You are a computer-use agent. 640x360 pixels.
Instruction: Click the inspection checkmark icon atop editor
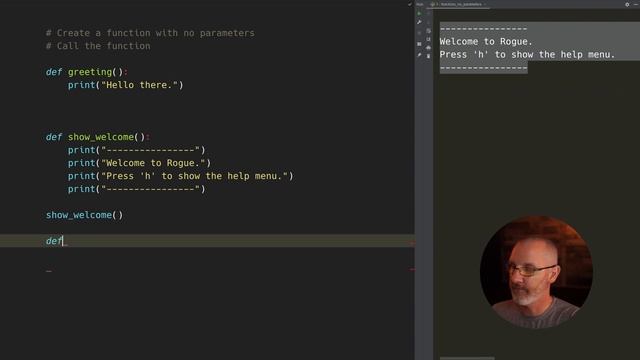coord(410,4)
